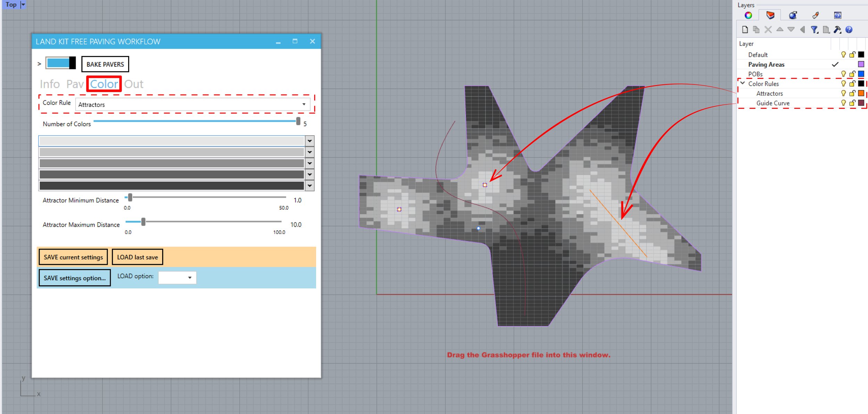Open the Materials paint tube panel tab
The height and width of the screenshot is (414, 868).
[x=816, y=15]
